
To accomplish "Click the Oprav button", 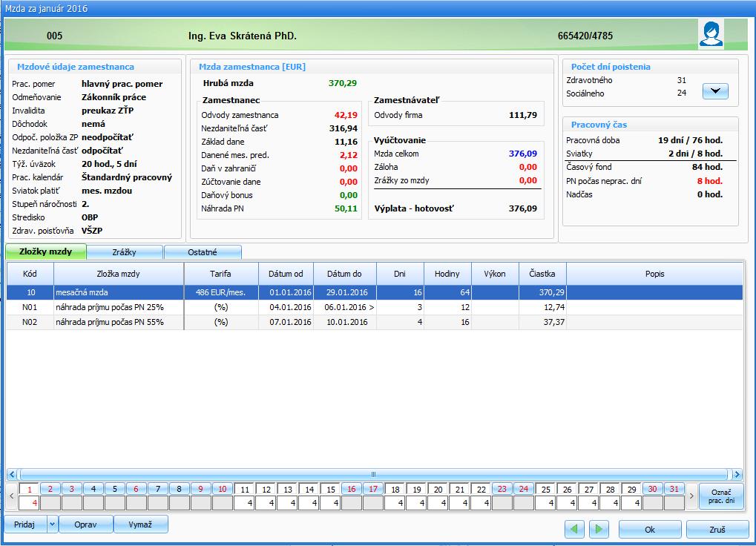I will pos(86,524).
